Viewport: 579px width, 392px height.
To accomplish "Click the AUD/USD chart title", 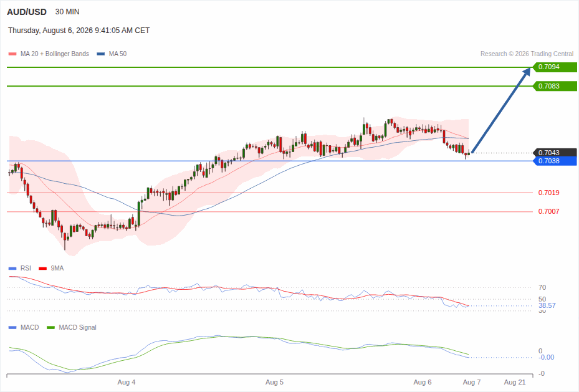I will point(27,12).
